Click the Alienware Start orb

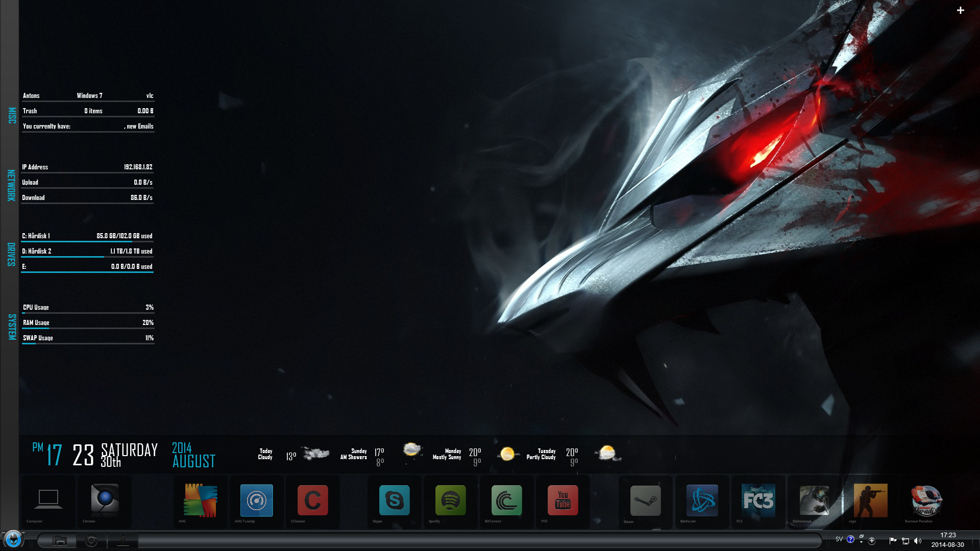coord(13,540)
